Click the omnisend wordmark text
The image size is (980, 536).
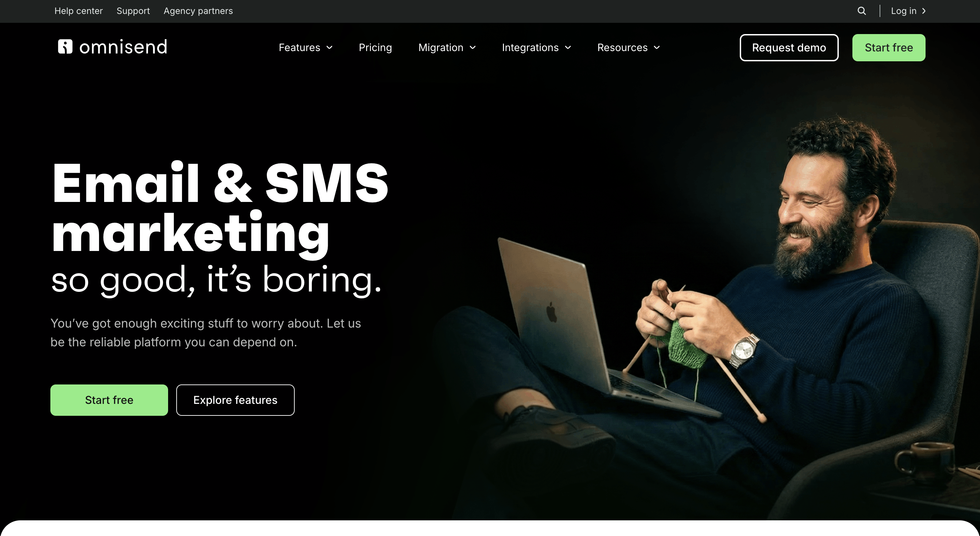(123, 47)
